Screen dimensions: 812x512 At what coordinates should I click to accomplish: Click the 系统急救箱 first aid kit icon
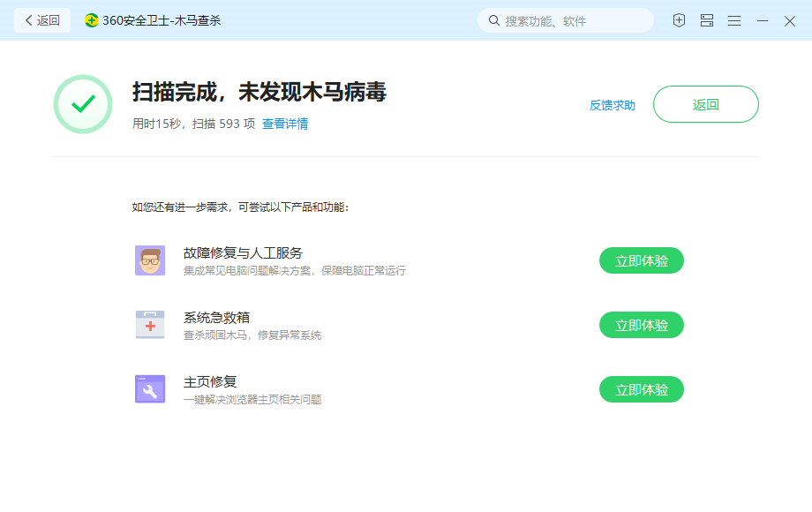150,325
